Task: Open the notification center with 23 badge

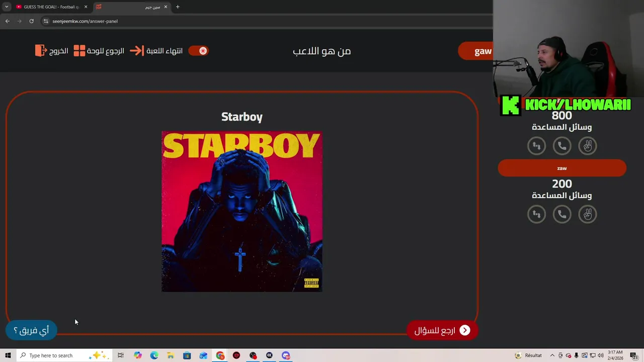Action: tap(634, 355)
